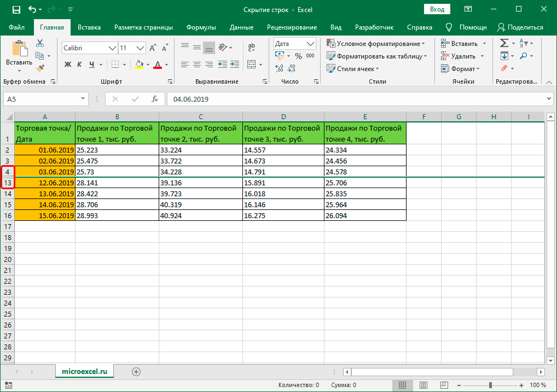Switch to the Вставка tab
This screenshot has width=557, height=392.
pyautogui.click(x=89, y=27)
